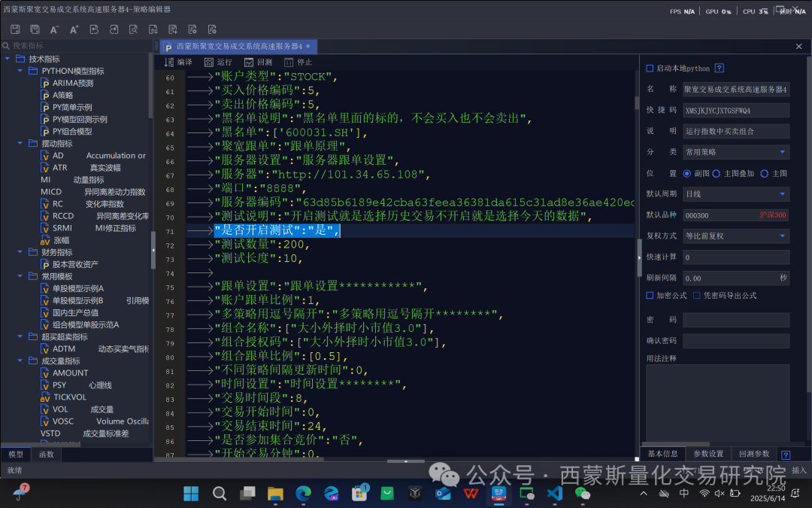Switch to the 模型 bottom tab
Image resolution: width=812 pixels, height=508 pixels.
pos(16,454)
